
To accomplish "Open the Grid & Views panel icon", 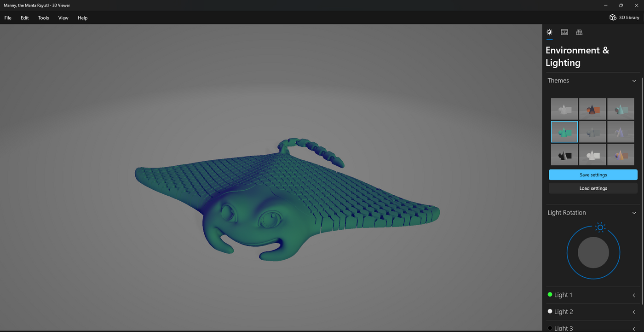I will (579, 32).
